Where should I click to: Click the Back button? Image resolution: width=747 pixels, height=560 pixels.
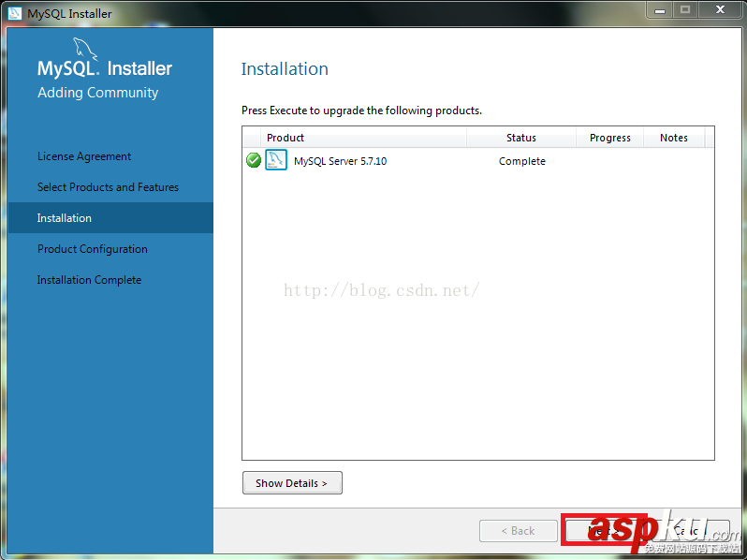point(518,530)
